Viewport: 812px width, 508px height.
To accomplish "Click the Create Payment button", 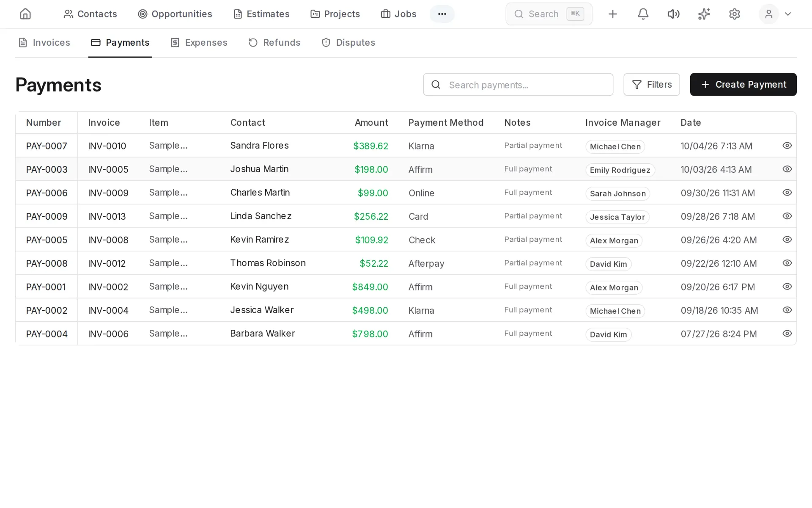I will [x=743, y=85].
